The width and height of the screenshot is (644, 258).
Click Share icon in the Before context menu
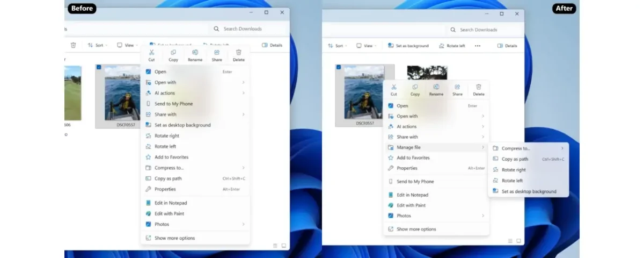[x=217, y=53]
